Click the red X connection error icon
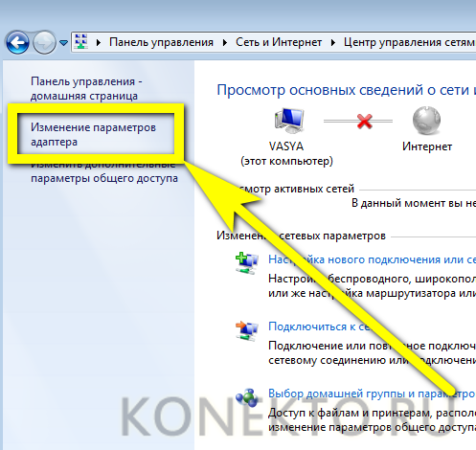 [365, 121]
